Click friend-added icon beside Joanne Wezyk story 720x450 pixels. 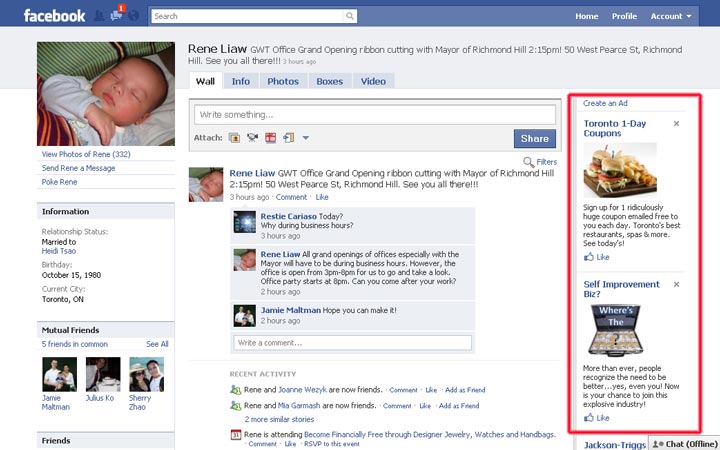coord(236,390)
